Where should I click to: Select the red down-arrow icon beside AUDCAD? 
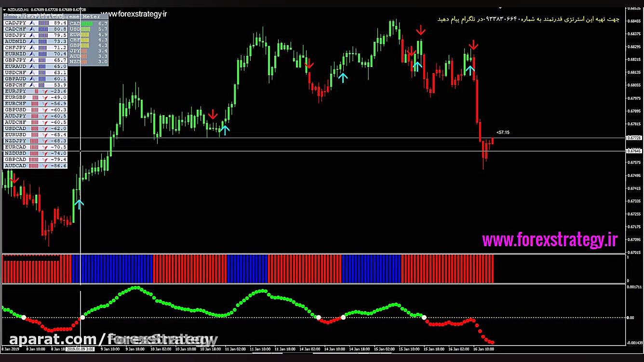pyautogui.click(x=46, y=166)
